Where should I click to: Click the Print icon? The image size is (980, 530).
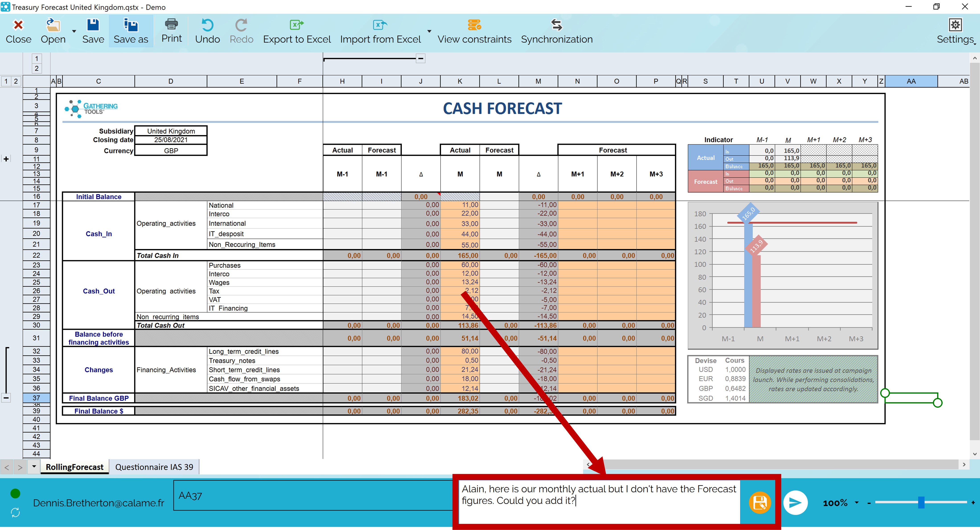click(171, 25)
